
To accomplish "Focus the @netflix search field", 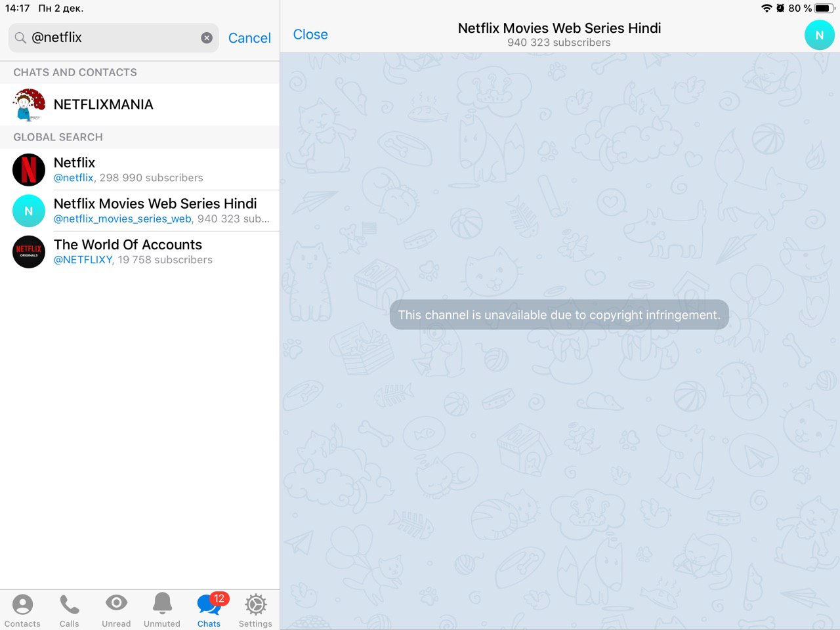I will (114, 38).
